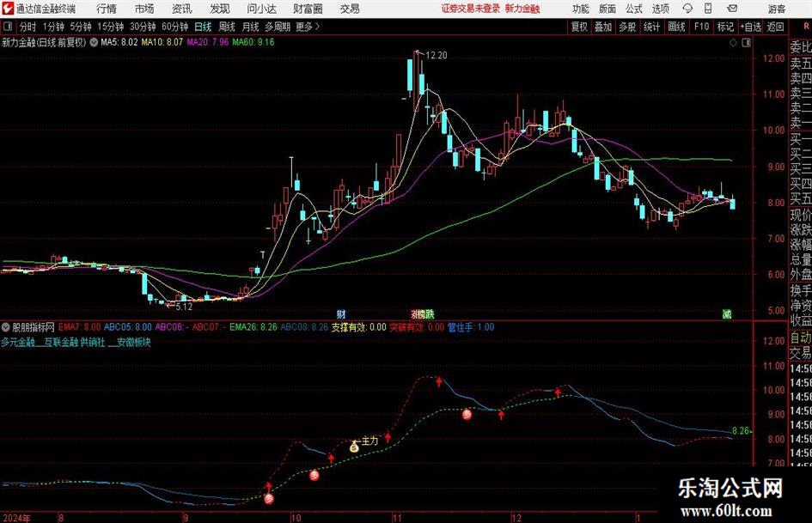Select the 日线 daily period

click(203, 27)
